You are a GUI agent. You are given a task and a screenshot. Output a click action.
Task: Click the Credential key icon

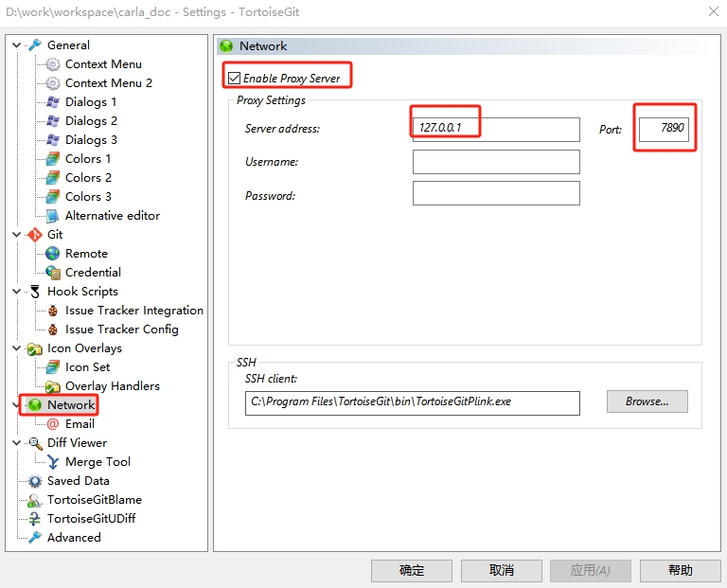(53, 273)
